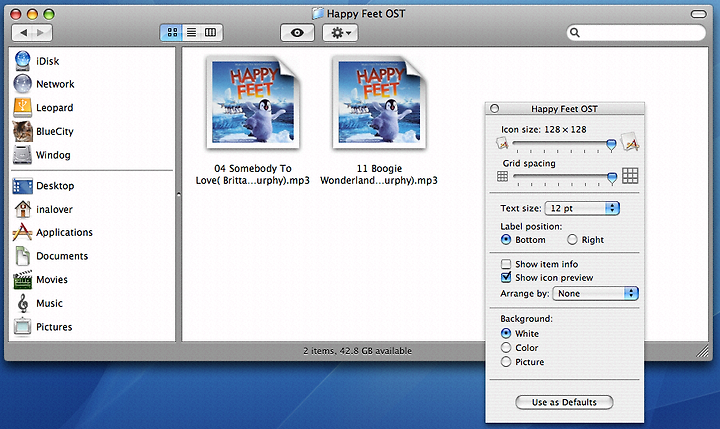Image resolution: width=720 pixels, height=429 pixels.
Task: Close the view options panel
Action: tap(495, 109)
